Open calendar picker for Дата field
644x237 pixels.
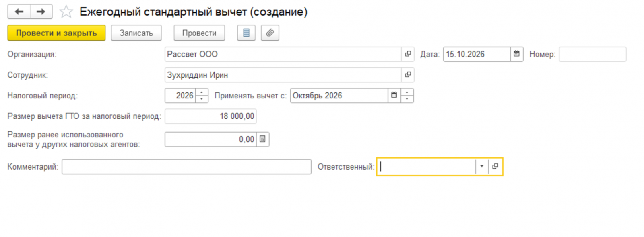click(x=516, y=54)
